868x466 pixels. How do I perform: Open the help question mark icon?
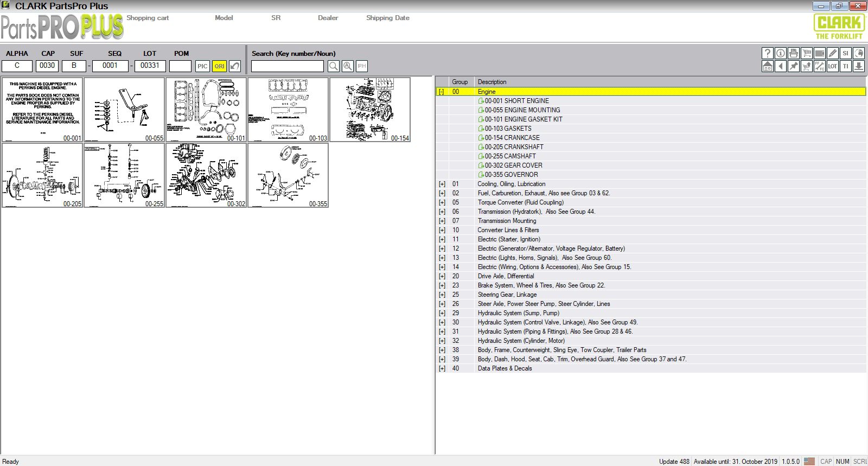coord(767,53)
